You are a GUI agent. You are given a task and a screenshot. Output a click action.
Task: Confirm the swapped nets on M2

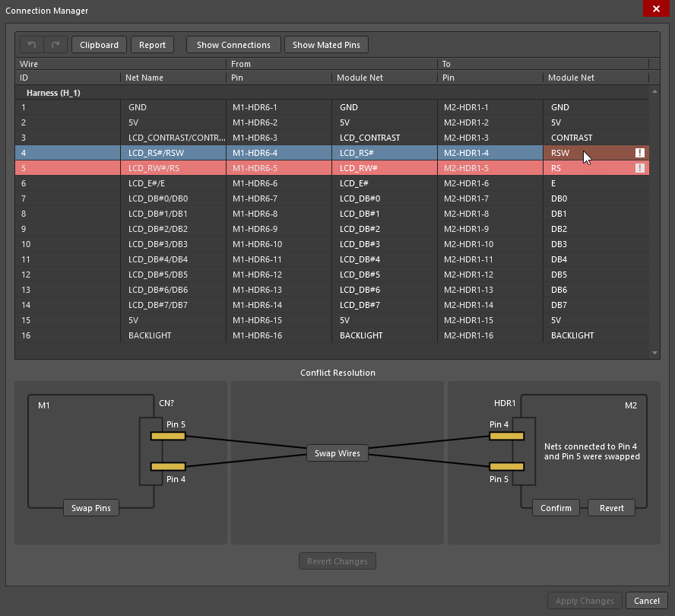[556, 508]
